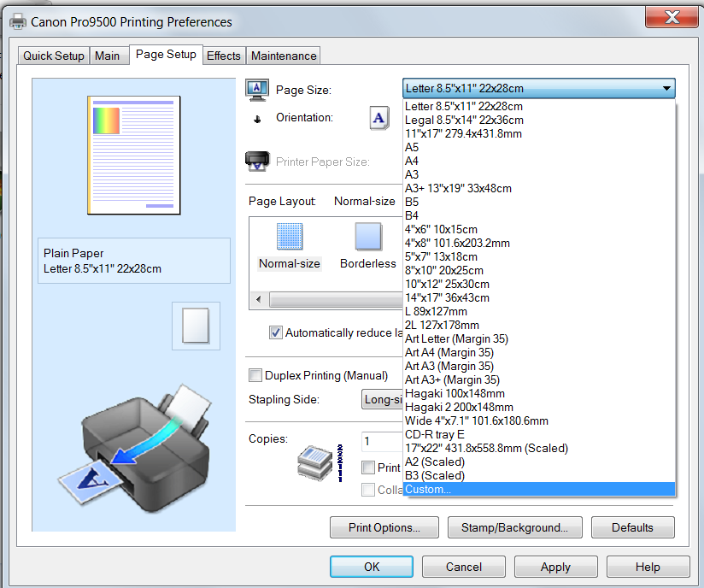Open the Effects tab

coord(224,56)
